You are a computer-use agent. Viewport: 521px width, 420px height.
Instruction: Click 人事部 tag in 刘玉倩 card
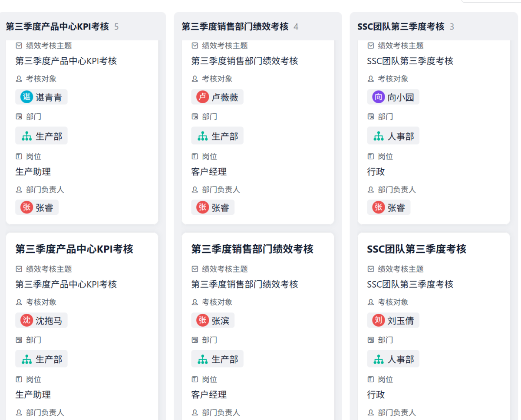[393, 359]
